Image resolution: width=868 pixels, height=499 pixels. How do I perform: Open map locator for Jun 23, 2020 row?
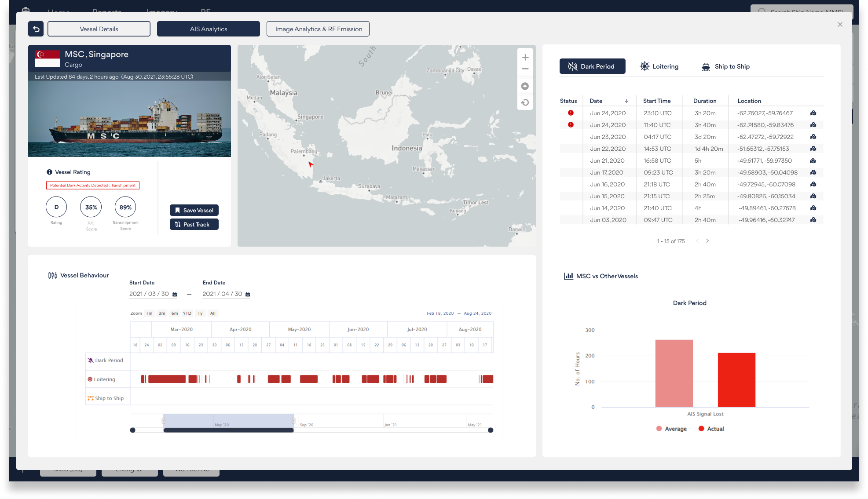[x=813, y=137]
